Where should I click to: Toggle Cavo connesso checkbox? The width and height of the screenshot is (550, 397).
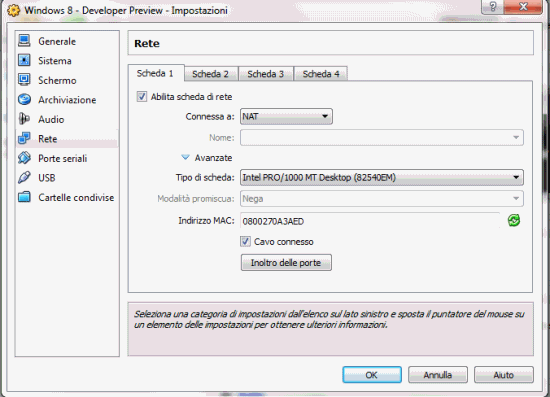pos(245,241)
